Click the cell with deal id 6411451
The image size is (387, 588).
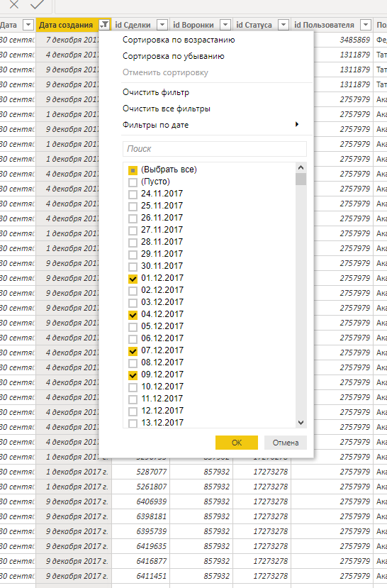coord(140,576)
